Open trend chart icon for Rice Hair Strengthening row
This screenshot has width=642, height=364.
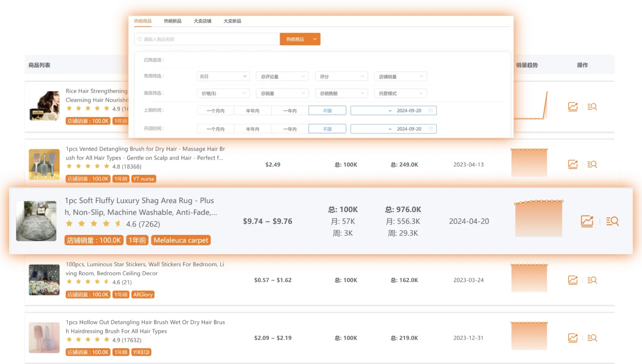point(573,107)
